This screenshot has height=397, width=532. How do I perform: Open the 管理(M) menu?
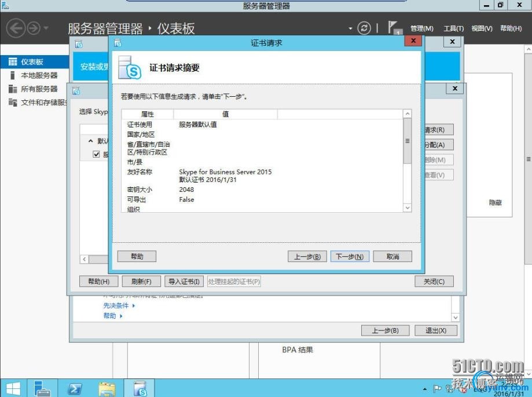[x=422, y=28]
